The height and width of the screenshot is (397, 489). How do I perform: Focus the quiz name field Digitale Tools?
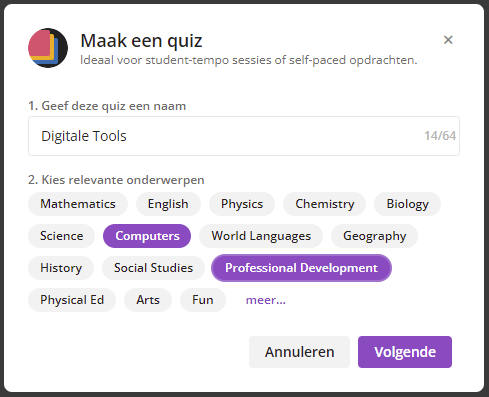point(244,136)
